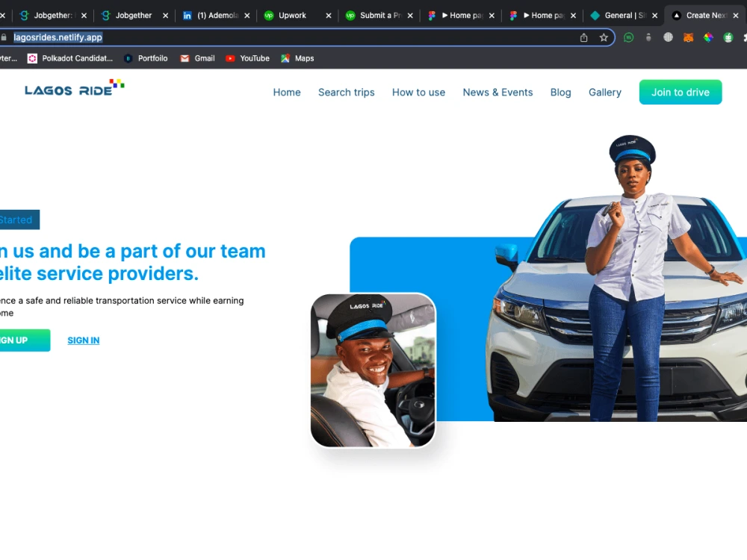Screen dimensions: 747x560
Task: Close the first Figma Home page tab
Action: tap(492, 16)
